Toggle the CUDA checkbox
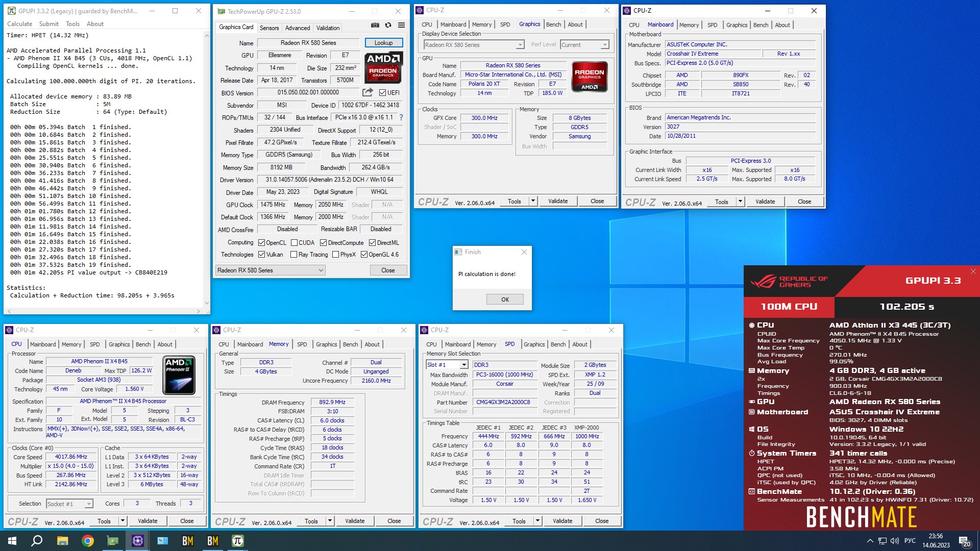 [294, 243]
